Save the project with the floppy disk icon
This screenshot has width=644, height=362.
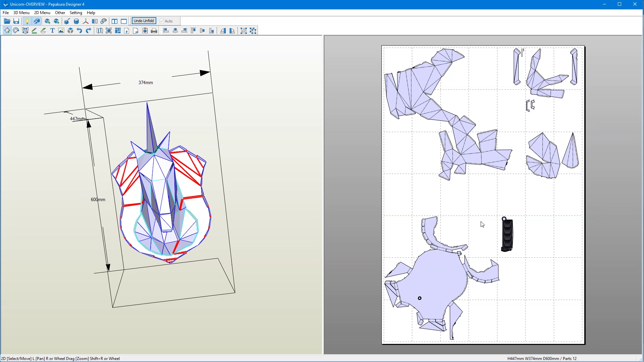click(16, 21)
